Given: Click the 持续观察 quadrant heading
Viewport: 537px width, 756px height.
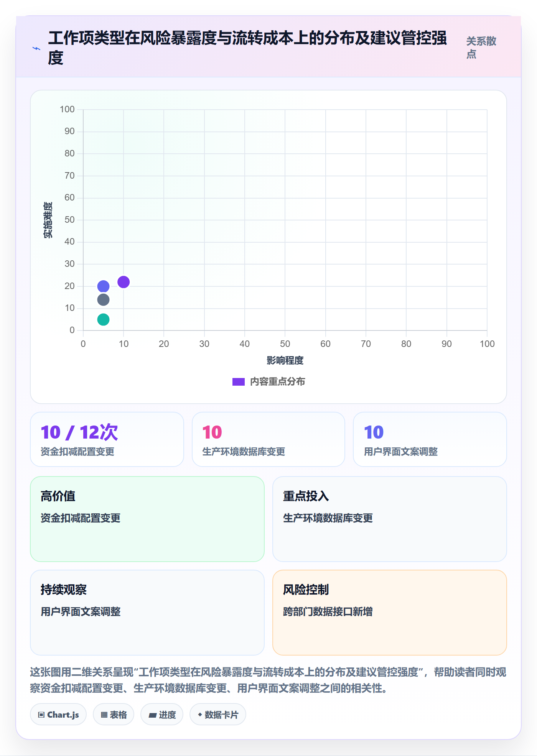Looking at the screenshot, I should [64, 590].
